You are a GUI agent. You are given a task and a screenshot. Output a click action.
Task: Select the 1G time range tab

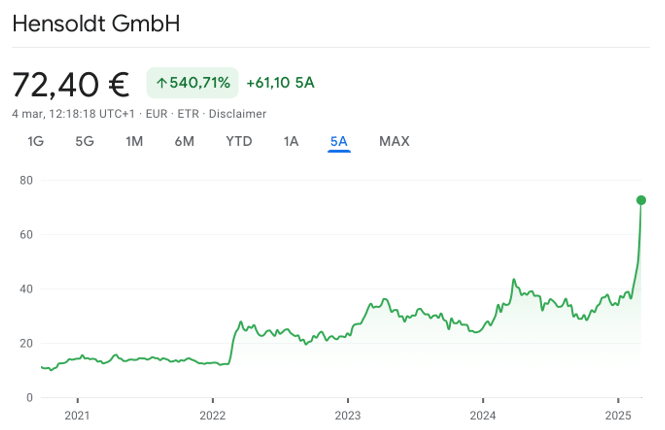tap(36, 141)
